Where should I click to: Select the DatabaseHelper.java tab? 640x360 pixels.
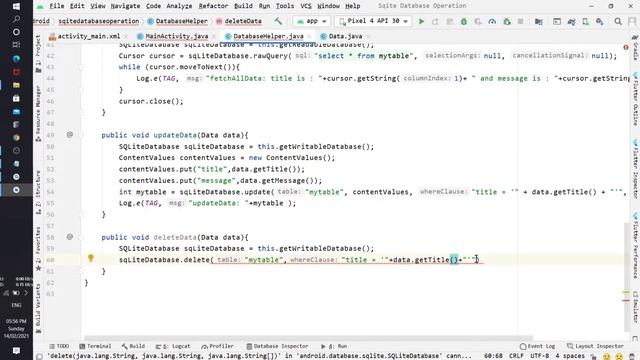[268, 36]
